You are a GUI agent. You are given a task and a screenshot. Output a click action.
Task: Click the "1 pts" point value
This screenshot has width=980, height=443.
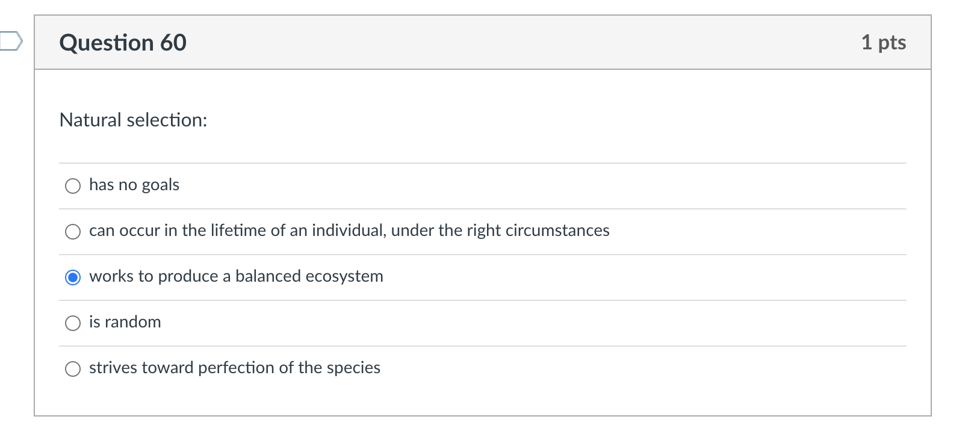(x=883, y=42)
